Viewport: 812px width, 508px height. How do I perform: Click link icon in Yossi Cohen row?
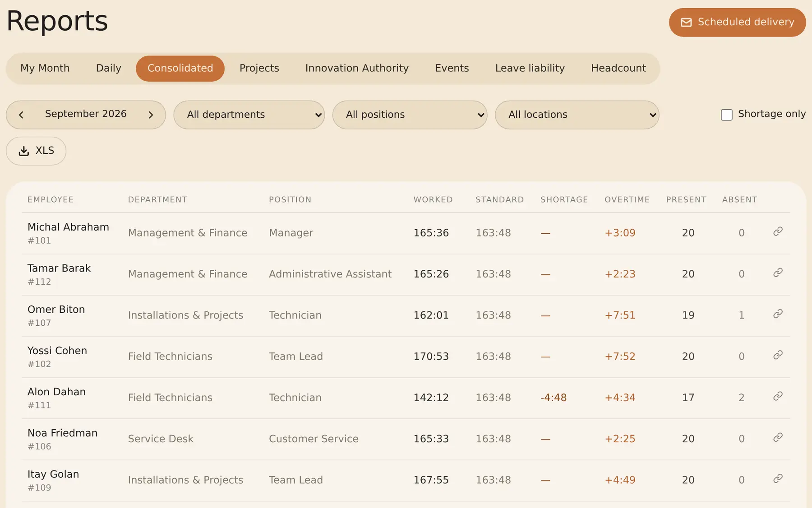pyautogui.click(x=778, y=355)
